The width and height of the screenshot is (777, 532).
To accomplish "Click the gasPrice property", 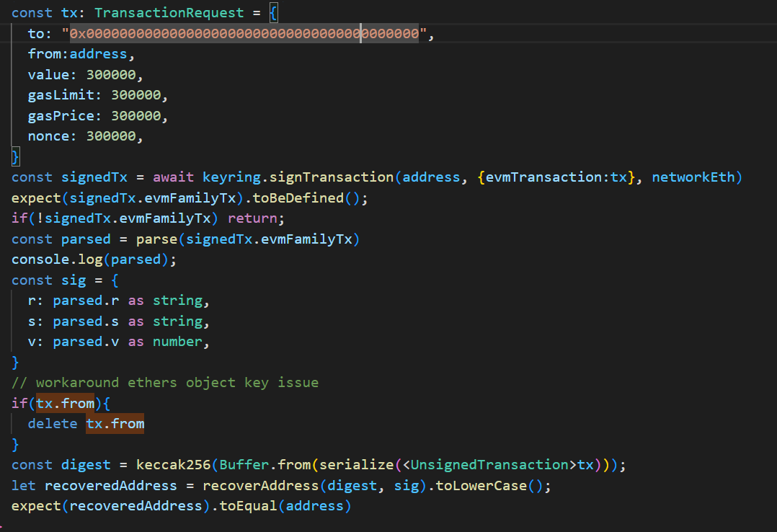I will (61, 116).
